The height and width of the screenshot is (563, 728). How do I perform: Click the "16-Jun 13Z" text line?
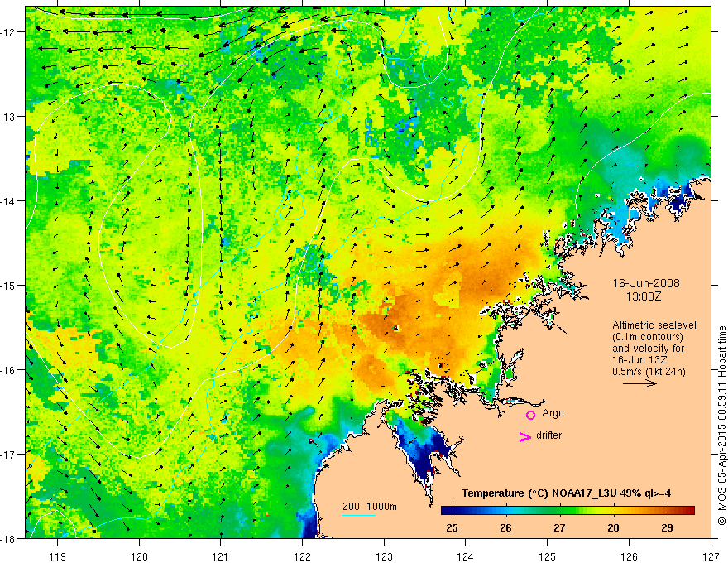point(639,360)
